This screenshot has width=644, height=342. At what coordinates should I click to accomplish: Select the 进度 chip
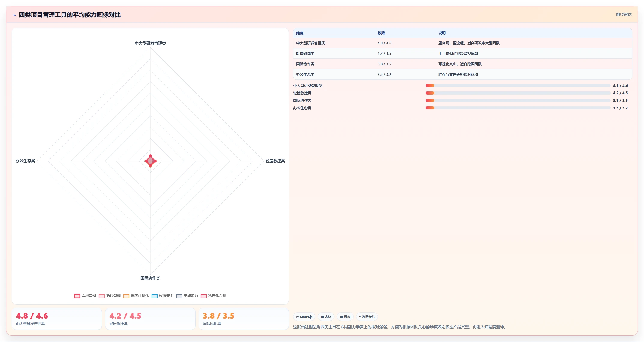click(x=345, y=317)
